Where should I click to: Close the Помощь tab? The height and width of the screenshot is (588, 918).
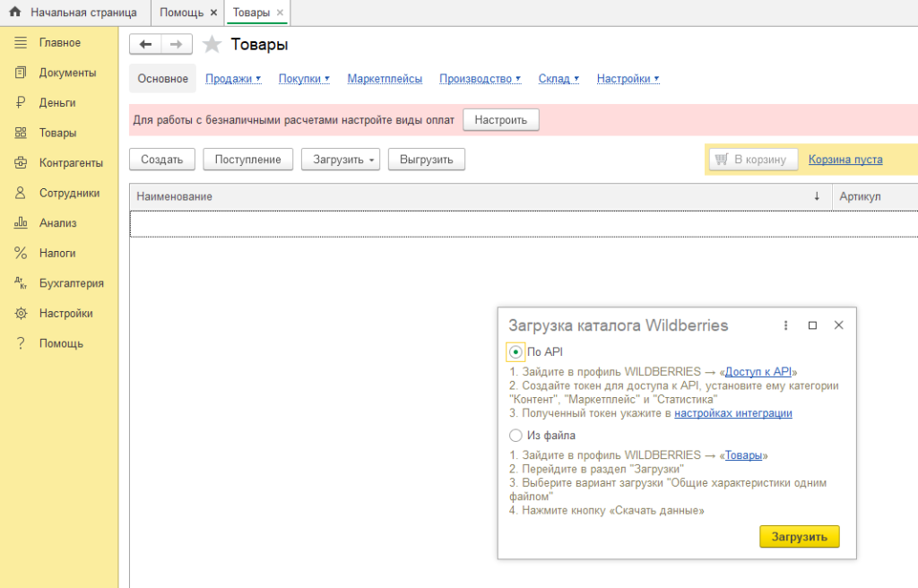(213, 13)
